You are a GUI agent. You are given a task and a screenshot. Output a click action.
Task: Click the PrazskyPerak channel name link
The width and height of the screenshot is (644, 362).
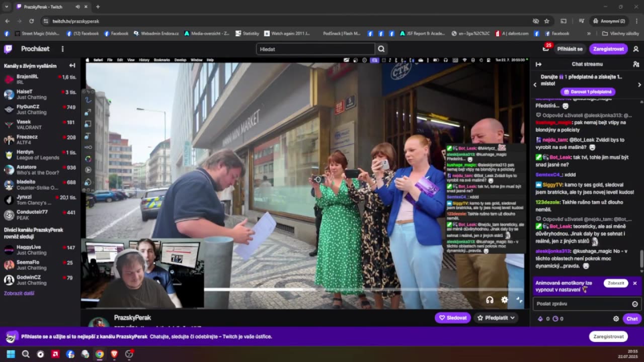tap(132, 318)
